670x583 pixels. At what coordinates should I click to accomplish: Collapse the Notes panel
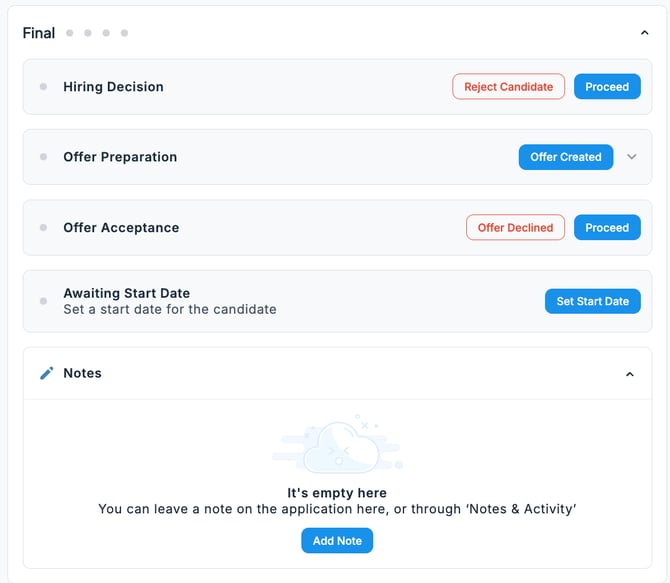[629, 374]
